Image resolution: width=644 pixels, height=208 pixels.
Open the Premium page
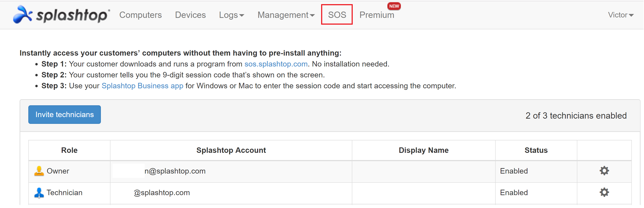pyautogui.click(x=377, y=15)
